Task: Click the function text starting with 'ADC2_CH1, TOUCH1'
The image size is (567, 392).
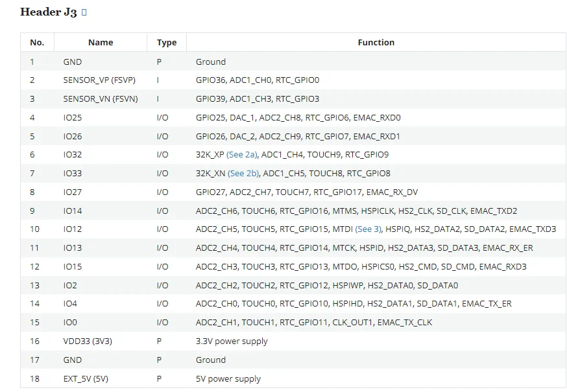Action: pos(314,322)
